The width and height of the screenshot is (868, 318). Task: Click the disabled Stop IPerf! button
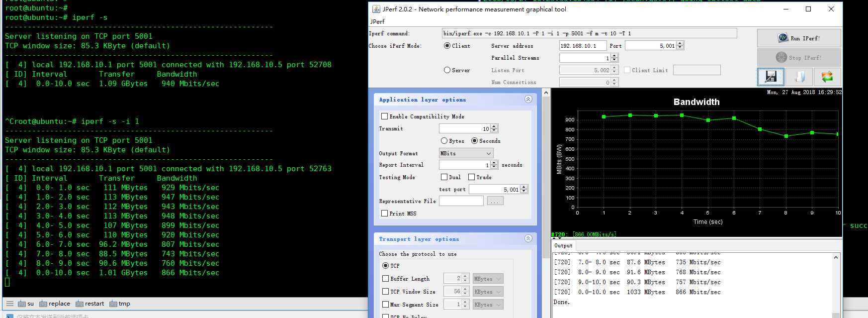click(x=798, y=58)
